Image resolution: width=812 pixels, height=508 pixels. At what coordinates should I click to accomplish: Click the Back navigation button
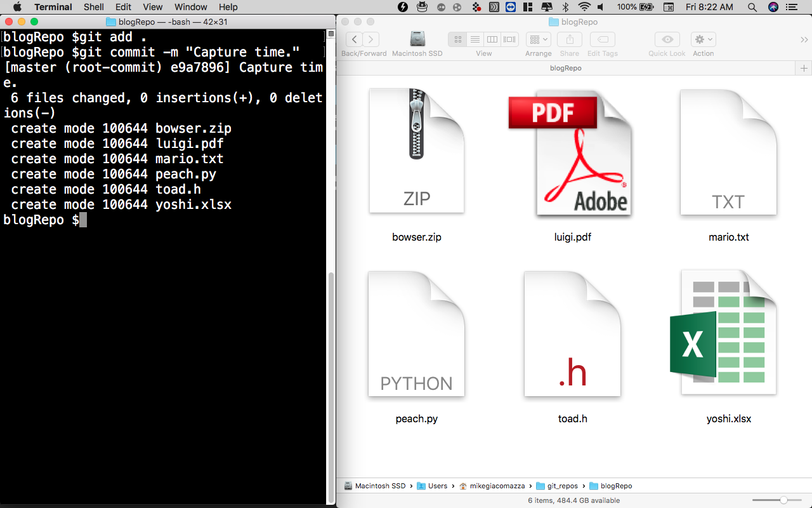[x=354, y=39]
